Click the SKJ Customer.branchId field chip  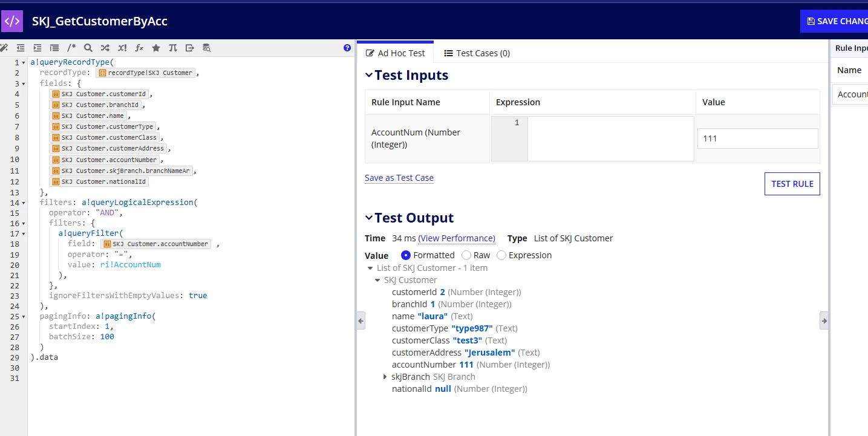tap(96, 105)
